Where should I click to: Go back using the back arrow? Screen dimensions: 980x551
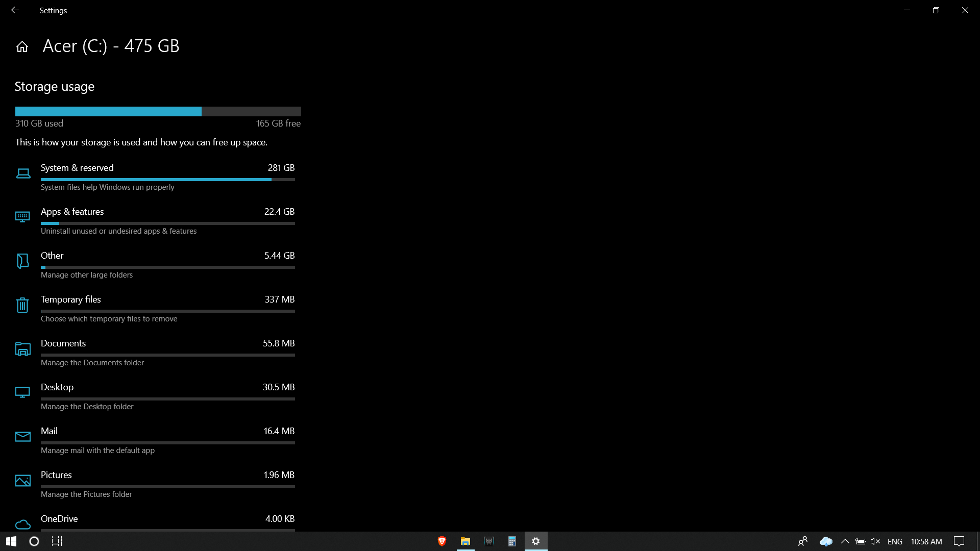15,10
